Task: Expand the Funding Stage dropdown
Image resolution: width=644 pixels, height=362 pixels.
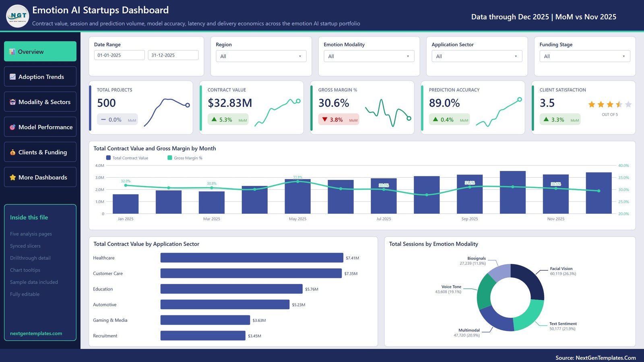Action: point(585,56)
